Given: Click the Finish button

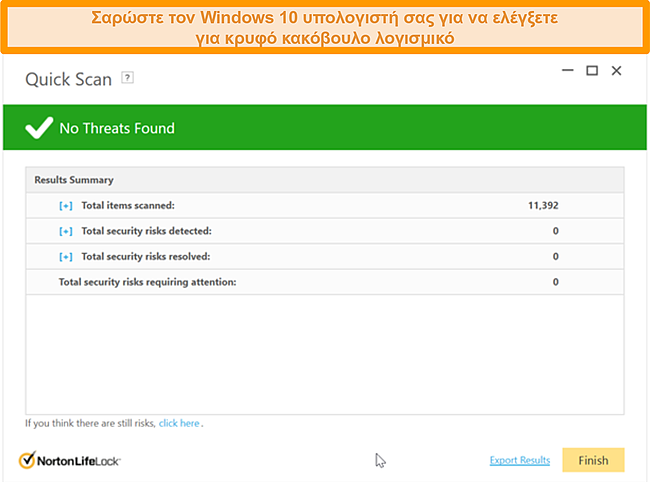Looking at the screenshot, I should pos(593,460).
